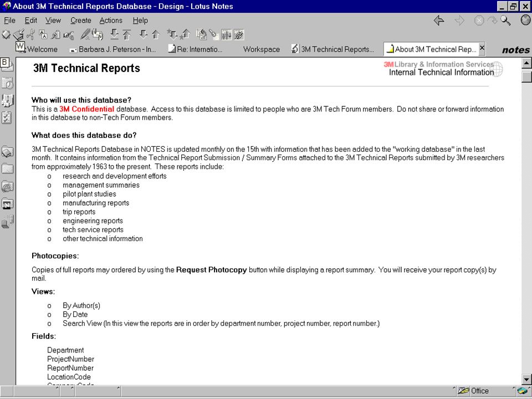This screenshot has width=532, height=399.
Task: Click the diamond properties icon in the toolbar
Action: pyautogui.click(x=6, y=34)
